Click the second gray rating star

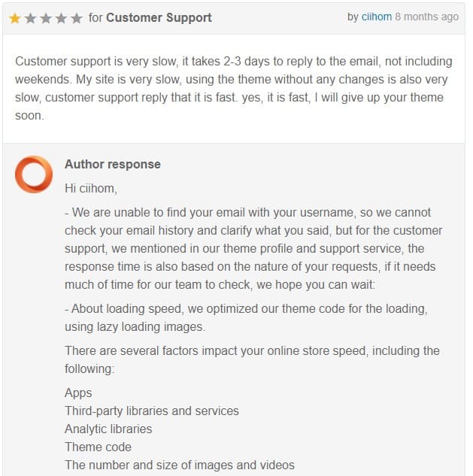(31, 18)
